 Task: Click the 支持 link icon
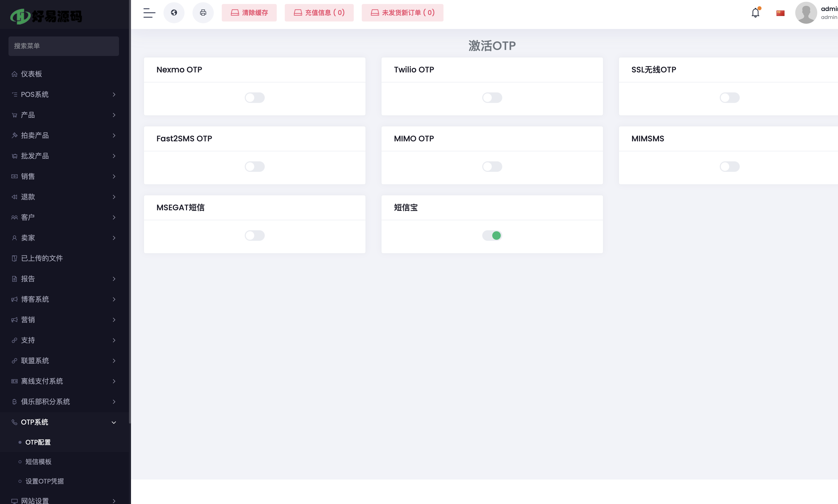(x=14, y=340)
